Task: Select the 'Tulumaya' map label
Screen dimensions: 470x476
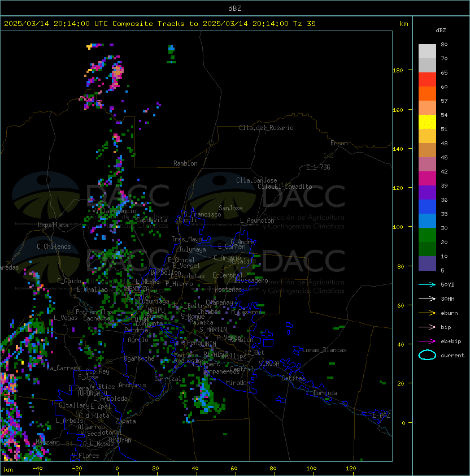Action: coord(193,249)
